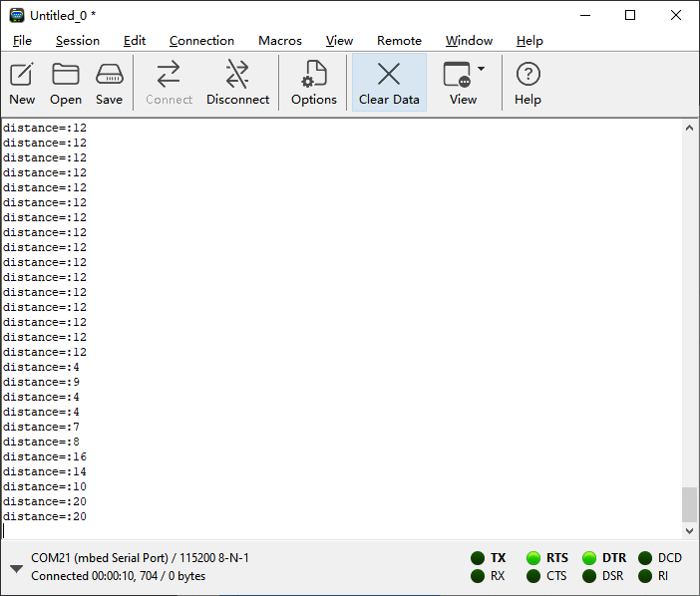700x596 pixels.
Task: Open the Help menu in menu bar
Action: pyautogui.click(x=529, y=41)
